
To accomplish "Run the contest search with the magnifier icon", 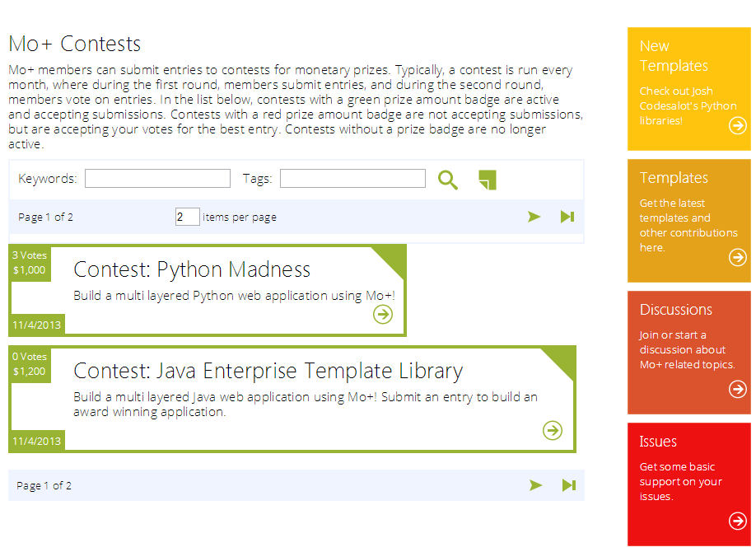I will pyautogui.click(x=448, y=179).
